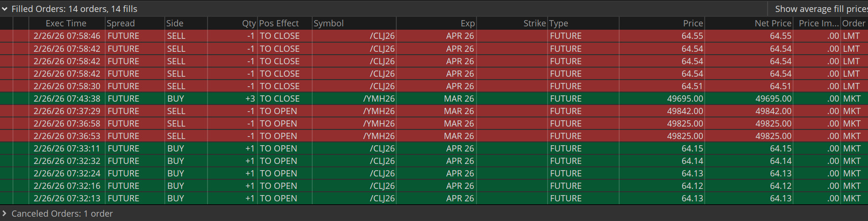Viewport: 868px width, 221px height.
Task: Expand the Canceled Orders section
Action: [5, 213]
